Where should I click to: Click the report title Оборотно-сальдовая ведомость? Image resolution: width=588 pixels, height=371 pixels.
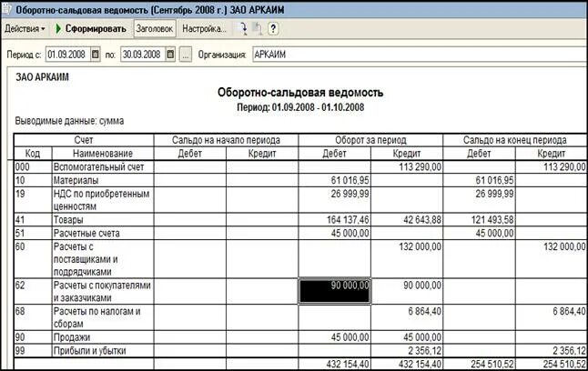[300, 93]
